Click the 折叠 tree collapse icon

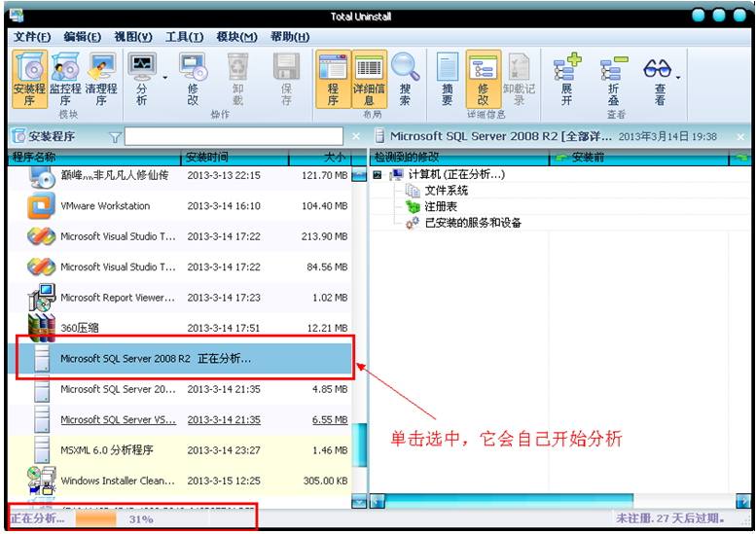coord(613,80)
